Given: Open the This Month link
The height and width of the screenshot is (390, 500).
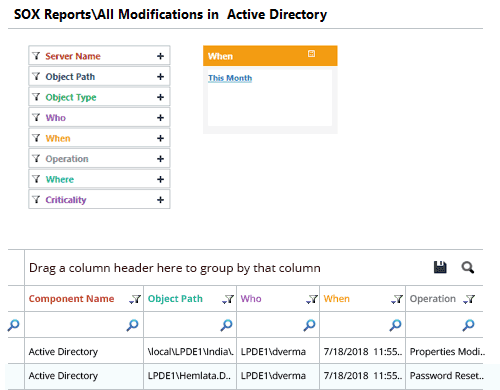Looking at the screenshot, I should [x=230, y=78].
